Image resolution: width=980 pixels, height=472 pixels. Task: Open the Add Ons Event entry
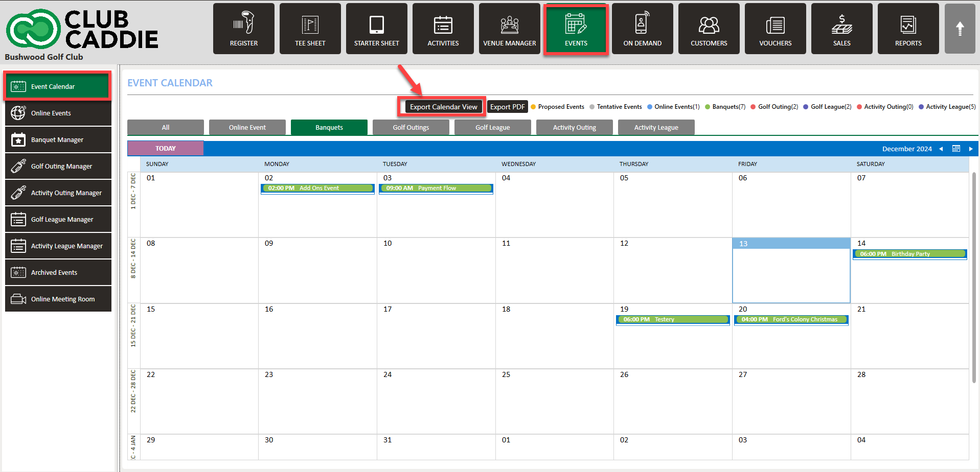click(317, 188)
